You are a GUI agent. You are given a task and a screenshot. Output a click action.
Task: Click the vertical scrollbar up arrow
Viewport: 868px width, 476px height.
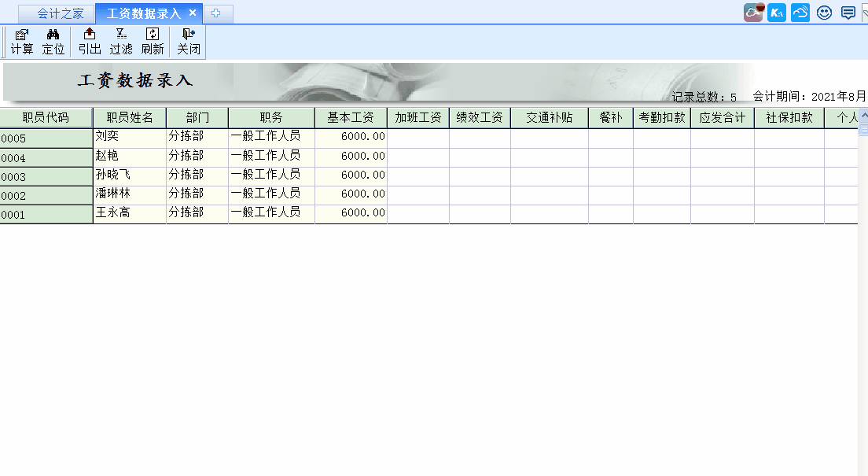tap(863, 115)
